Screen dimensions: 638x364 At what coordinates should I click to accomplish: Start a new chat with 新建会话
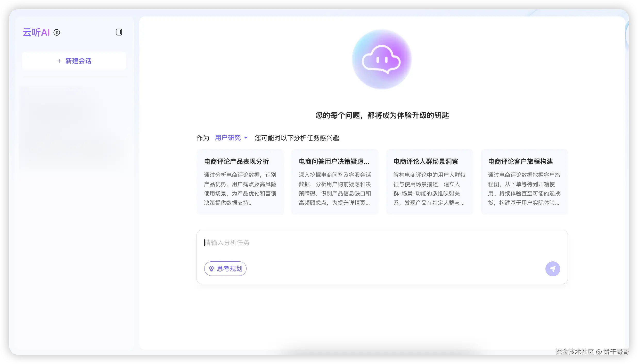[x=78, y=61]
